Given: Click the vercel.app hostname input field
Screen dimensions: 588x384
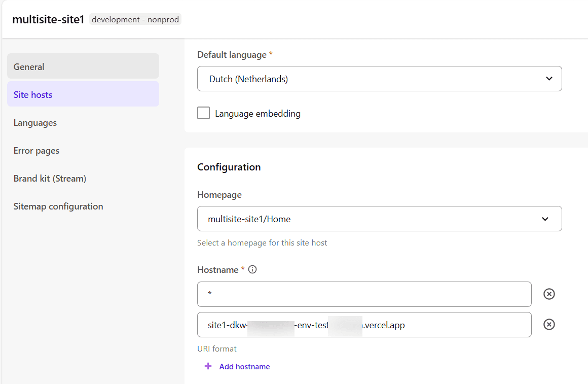Looking at the screenshot, I should click(x=364, y=325).
